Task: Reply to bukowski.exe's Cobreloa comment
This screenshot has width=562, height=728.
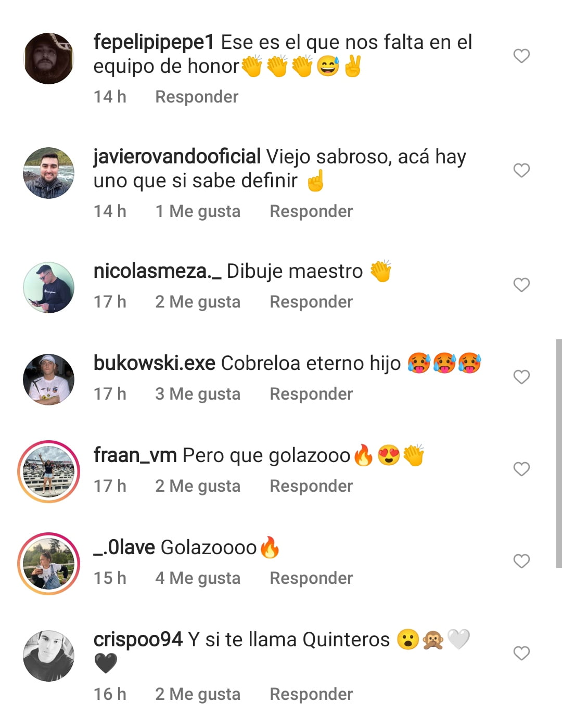Action: point(311,394)
